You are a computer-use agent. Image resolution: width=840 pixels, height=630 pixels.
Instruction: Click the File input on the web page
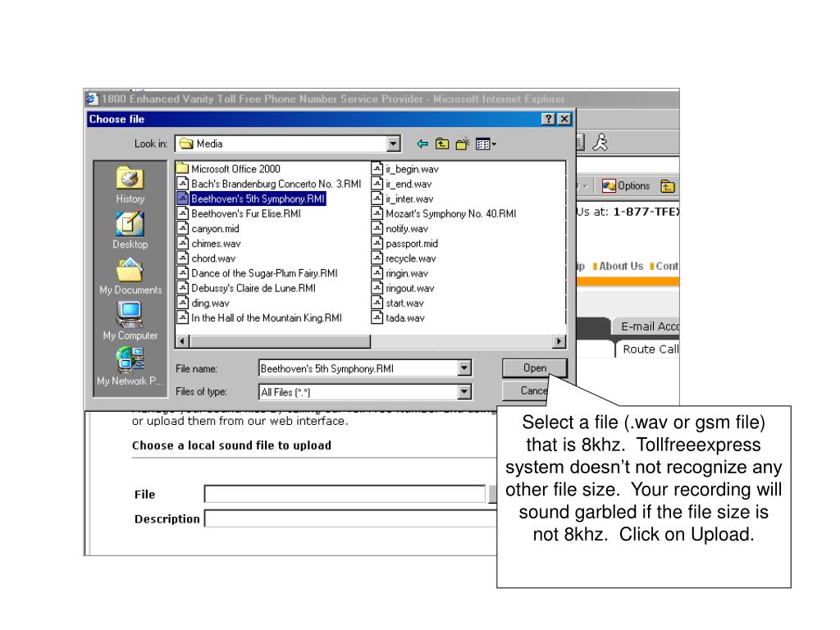345,494
